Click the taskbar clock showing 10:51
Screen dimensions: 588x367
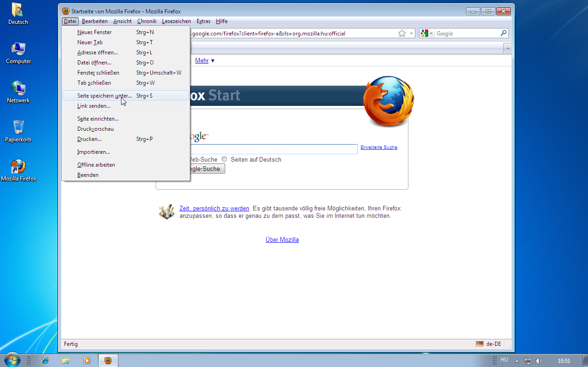coord(564,361)
